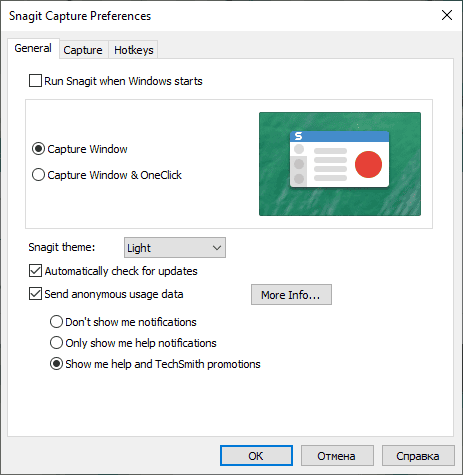Open the Snagit theme dropdown
This screenshot has width=463, height=475.
175,248
